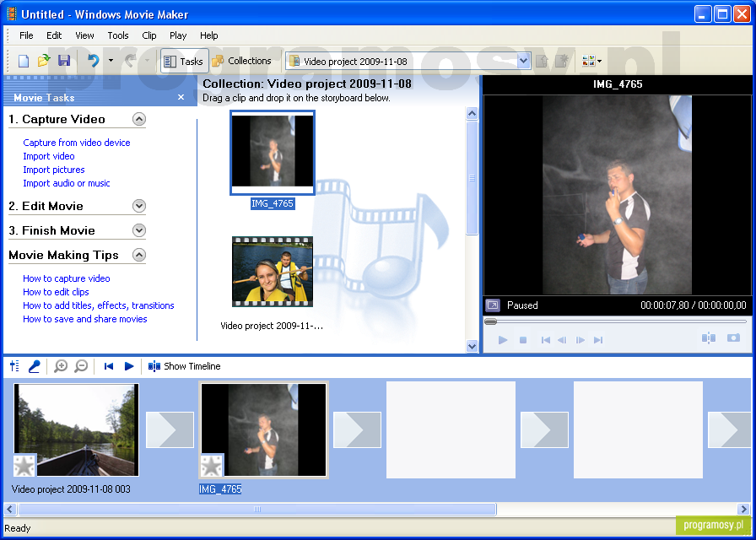Screen dimensions: 756x540
Task: Save project with floppy disk icon
Action: 64,61
